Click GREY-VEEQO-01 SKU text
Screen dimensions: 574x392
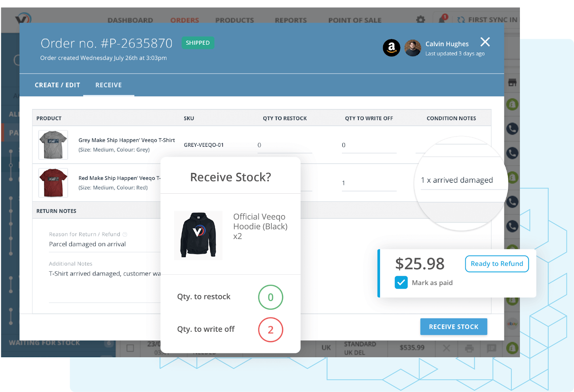pos(204,145)
